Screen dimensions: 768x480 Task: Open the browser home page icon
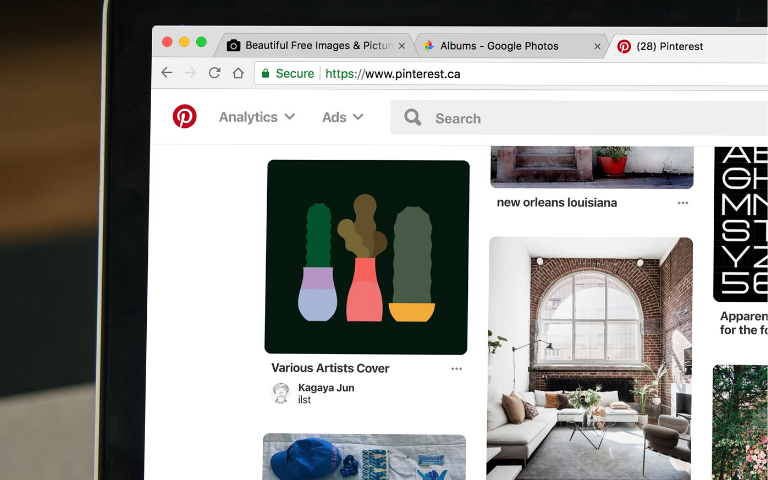tap(238, 73)
